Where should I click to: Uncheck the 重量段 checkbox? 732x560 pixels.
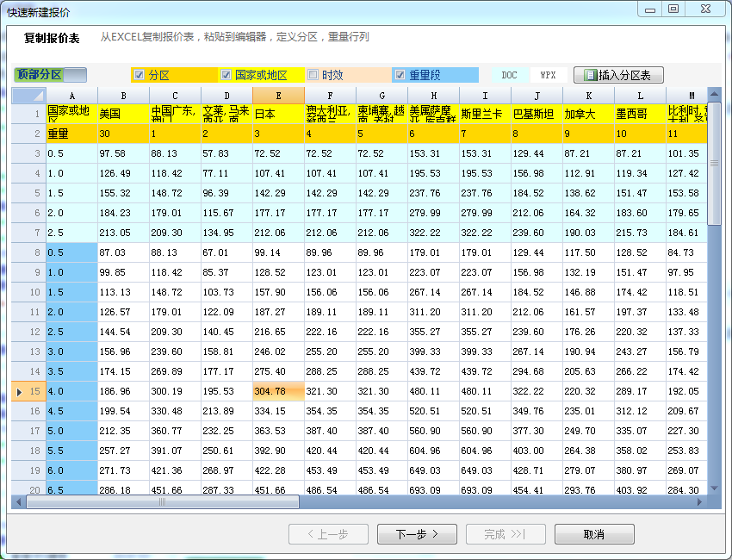pos(400,75)
